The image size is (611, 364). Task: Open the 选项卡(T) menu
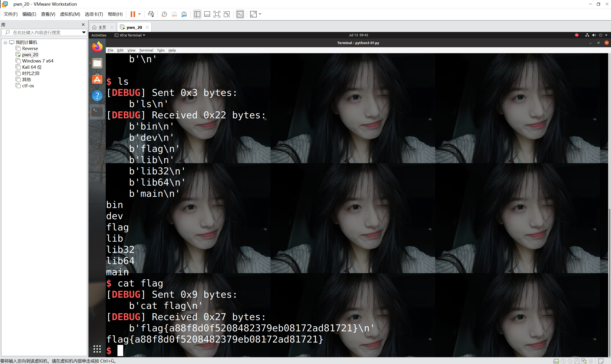(94, 14)
